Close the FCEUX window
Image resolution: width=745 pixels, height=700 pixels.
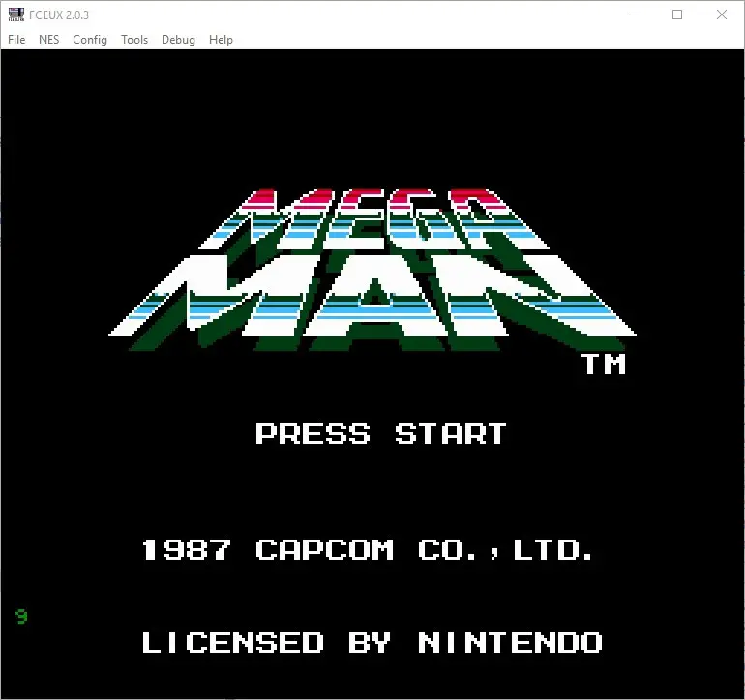[721, 15]
